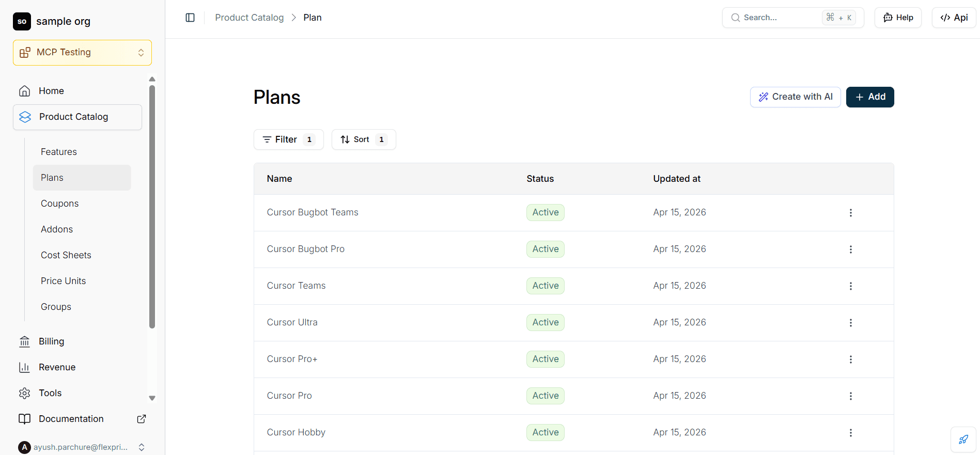Screen dimensions: 980x455
Task: Click the sidebar scroll up arrow
Action: pyautogui.click(x=152, y=79)
